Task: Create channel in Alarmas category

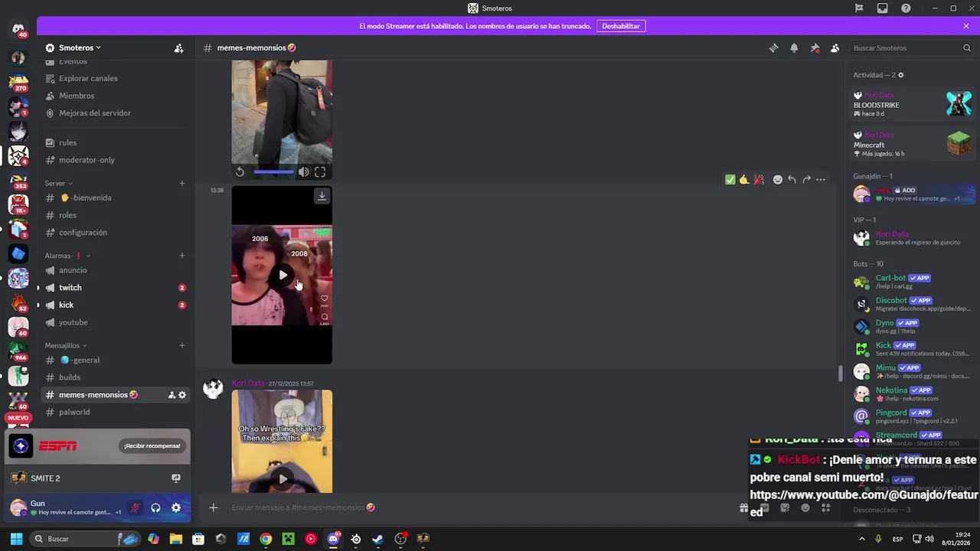Action: [182, 256]
